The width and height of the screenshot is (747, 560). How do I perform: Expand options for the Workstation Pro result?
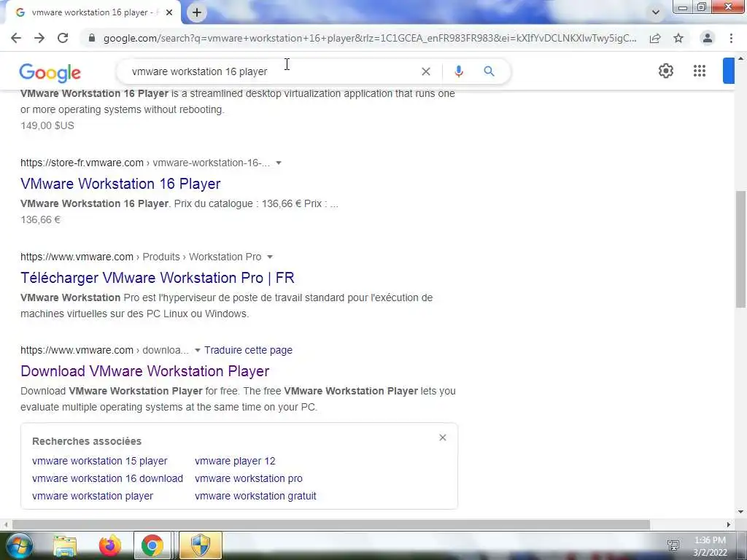(270, 257)
